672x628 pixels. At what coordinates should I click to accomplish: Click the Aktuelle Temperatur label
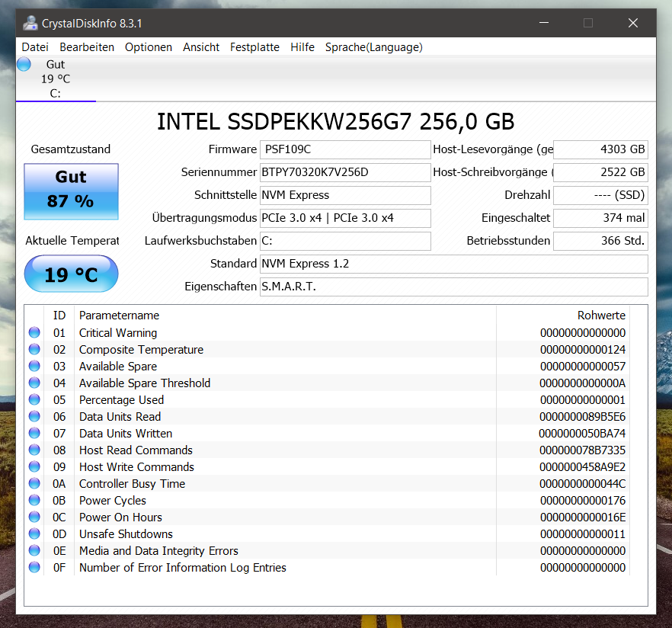click(x=72, y=241)
